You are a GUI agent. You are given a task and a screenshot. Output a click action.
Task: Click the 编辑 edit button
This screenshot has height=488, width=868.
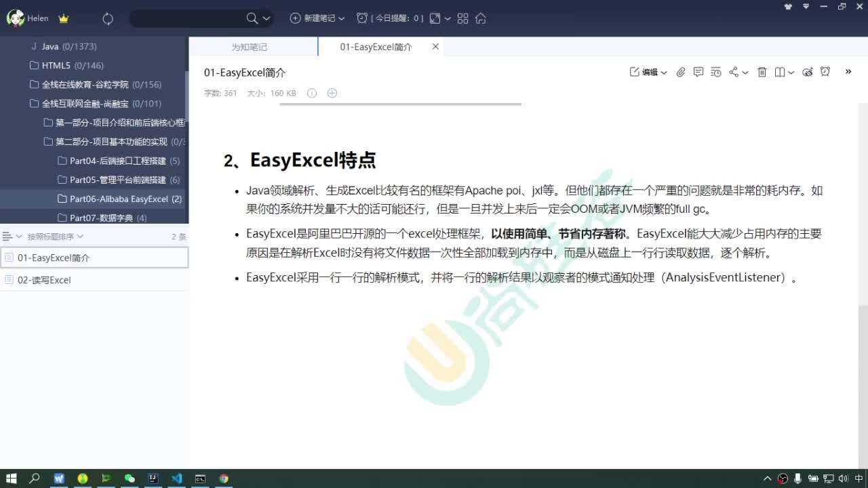tap(644, 72)
